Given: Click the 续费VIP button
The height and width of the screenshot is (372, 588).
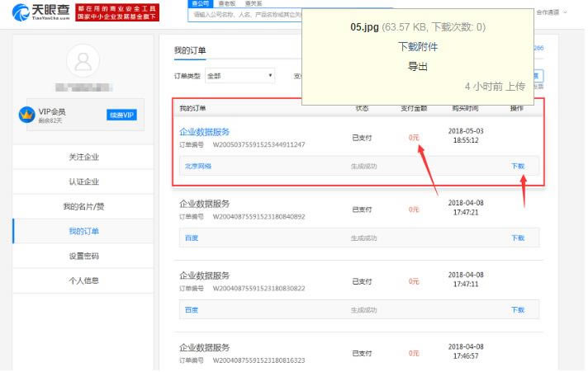Looking at the screenshot, I should [121, 115].
